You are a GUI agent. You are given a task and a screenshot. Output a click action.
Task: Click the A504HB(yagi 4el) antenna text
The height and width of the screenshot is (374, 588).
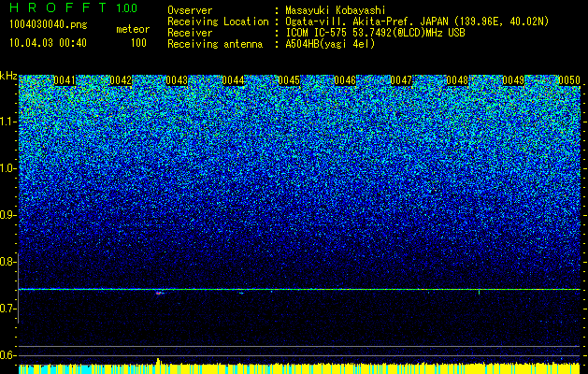pos(330,44)
